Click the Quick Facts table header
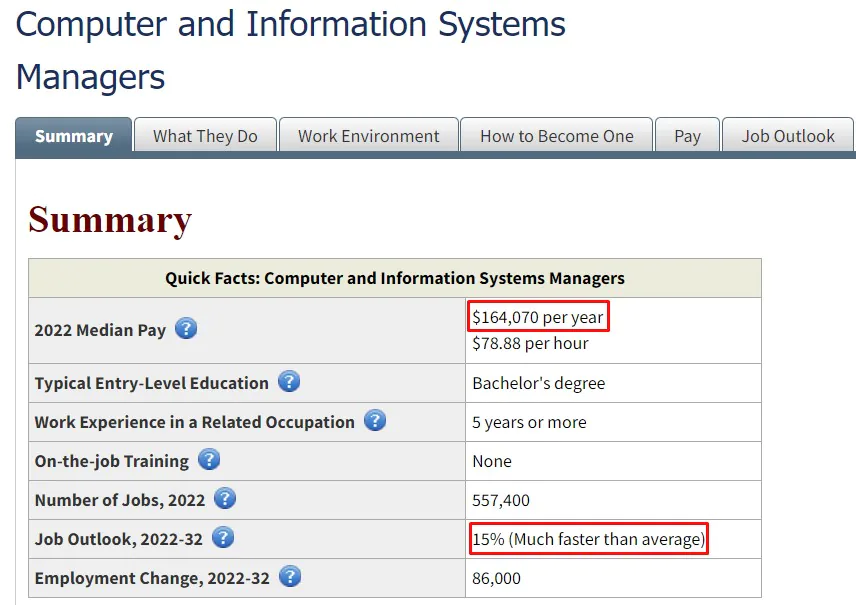Screen dimensions: 856x605 click(x=395, y=278)
